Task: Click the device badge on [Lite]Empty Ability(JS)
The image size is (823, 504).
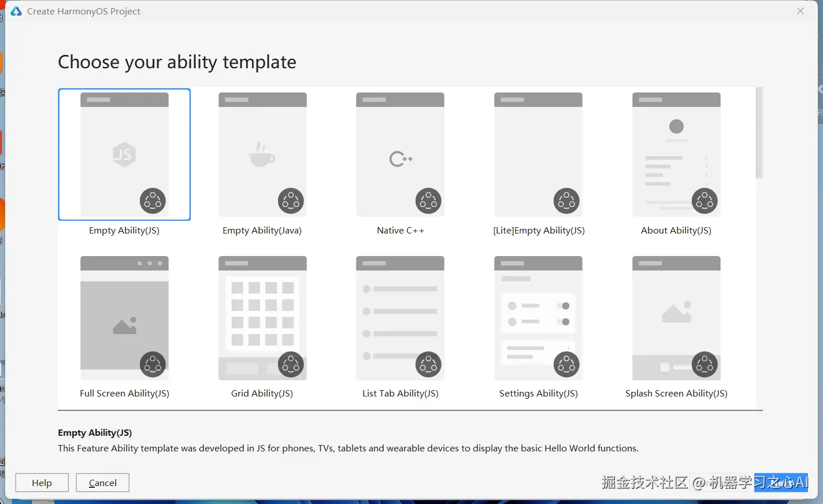Action: tap(566, 201)
